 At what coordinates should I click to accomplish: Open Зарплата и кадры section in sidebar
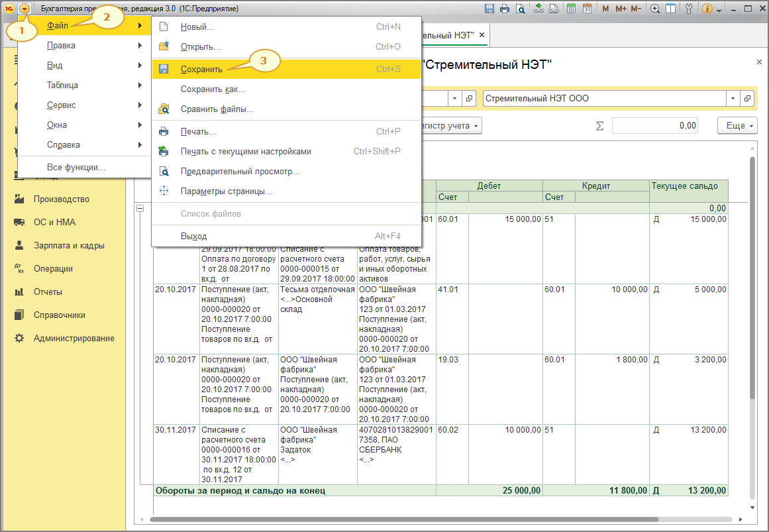pos(69,245)
